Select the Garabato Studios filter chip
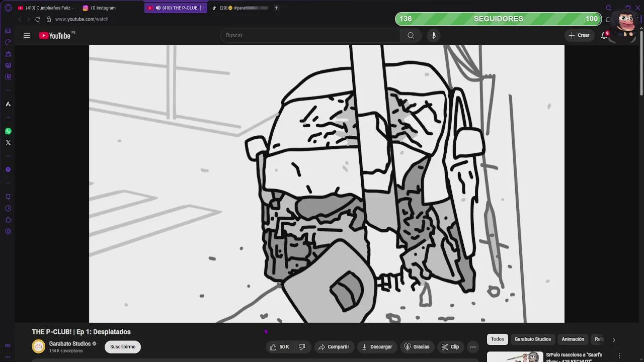This screenshot has height=362, width=644. tap(532, 339)
